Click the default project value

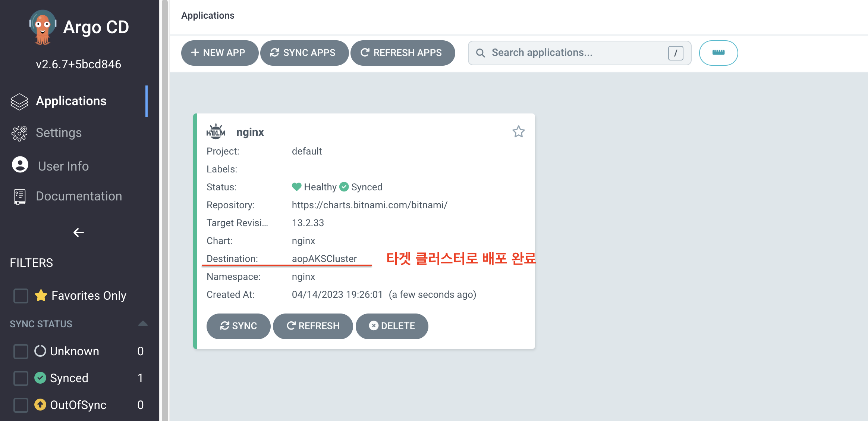(307, 151)
